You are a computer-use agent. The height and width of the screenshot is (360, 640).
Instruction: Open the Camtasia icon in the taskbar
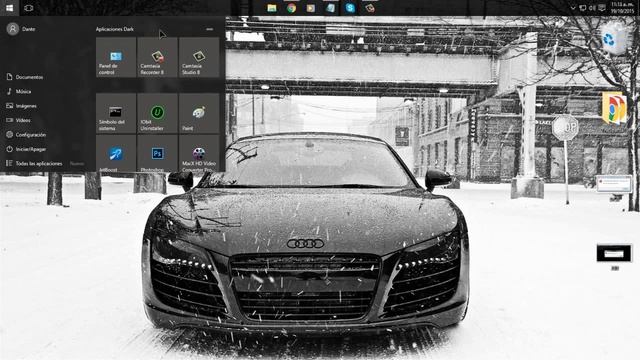(370, 8)
